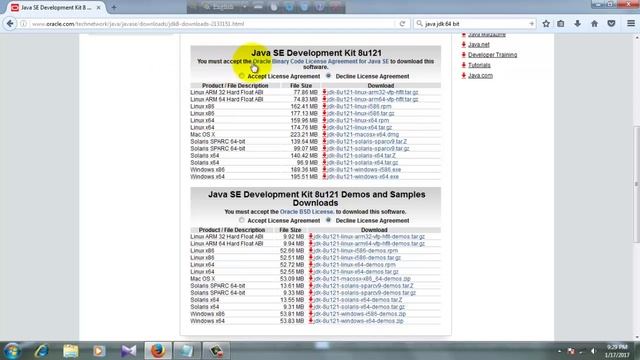Select Decline License Agreement for JDK 8u121
The height and width of the screenshot is (360, 640).
pyautogui.click(x=329, y=76)
